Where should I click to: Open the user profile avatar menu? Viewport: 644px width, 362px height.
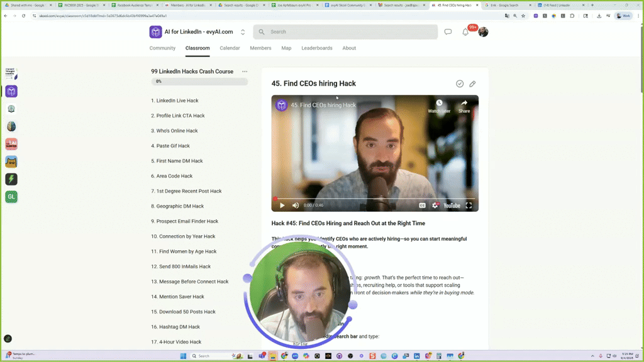(x=483, y=31)
